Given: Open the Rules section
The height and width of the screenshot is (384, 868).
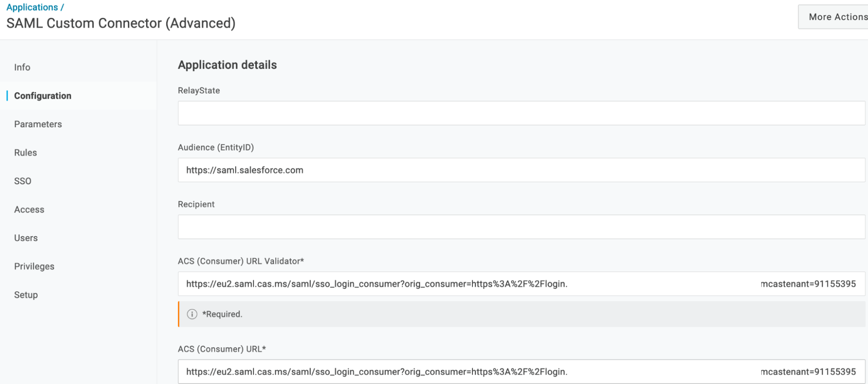Looking at the screenshot, I should (25, 153).
